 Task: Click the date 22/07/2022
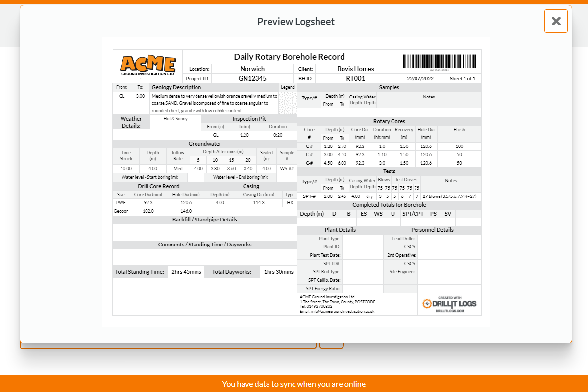(x=420, y=79)
